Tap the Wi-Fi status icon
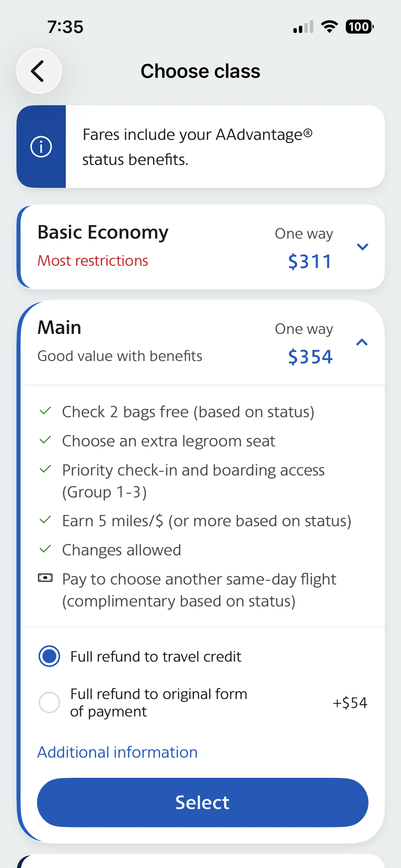Screen dimensions: 401x868 point(330,27)
